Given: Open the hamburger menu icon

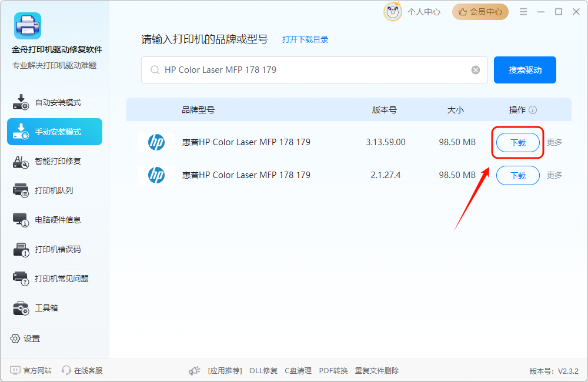Looking at the screenshot, I should click(x=523, y=12).
